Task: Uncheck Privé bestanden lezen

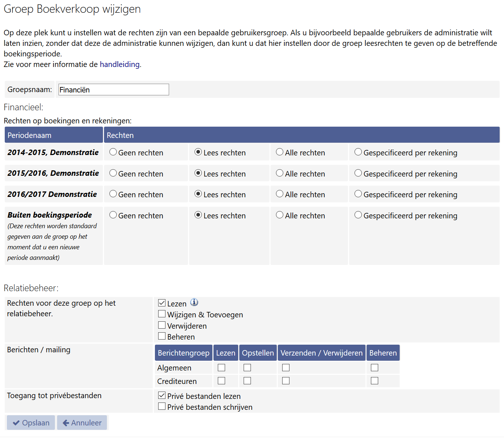Action: click(x=162, y=396)
